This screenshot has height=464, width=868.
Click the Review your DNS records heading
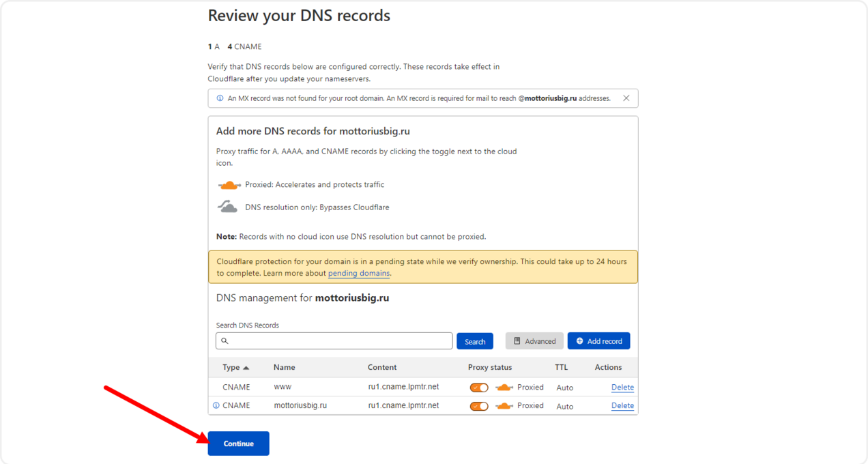[299, 16]
